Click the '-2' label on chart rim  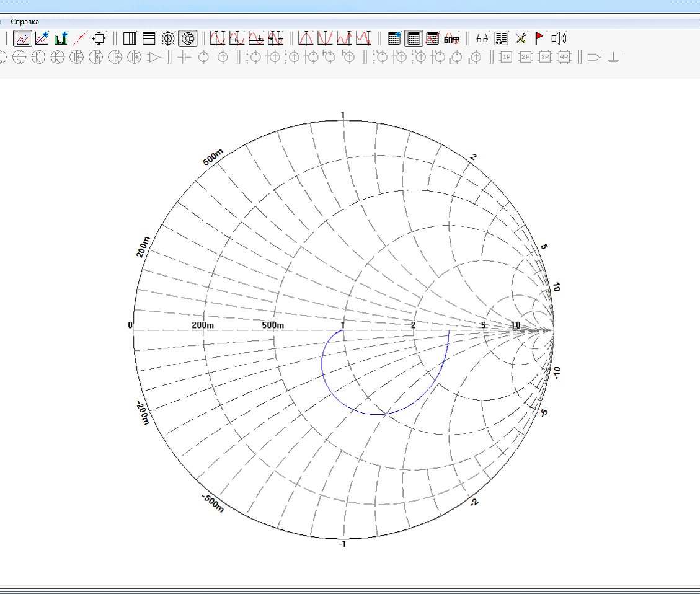point(474,502)
